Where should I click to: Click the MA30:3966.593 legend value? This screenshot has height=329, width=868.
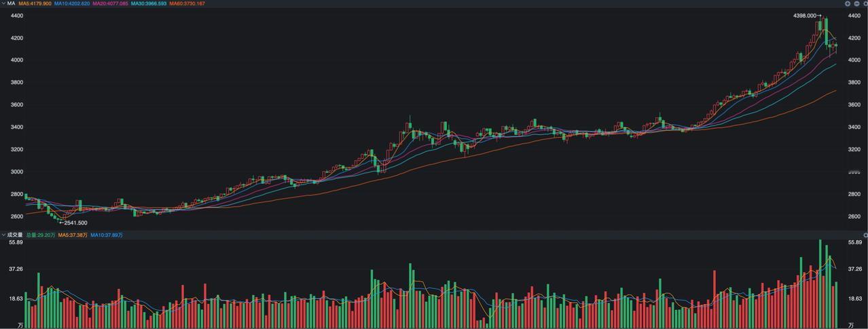pyautogui.click(x=149, y=3)
